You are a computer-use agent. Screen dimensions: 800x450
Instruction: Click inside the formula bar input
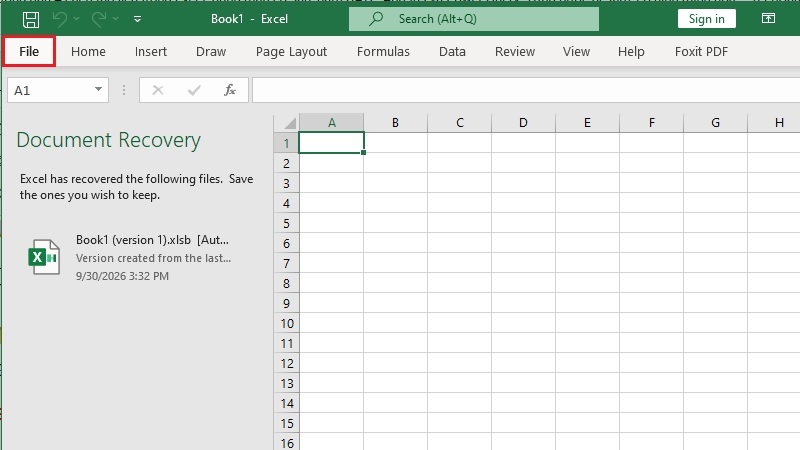click(x=526, y=90)
